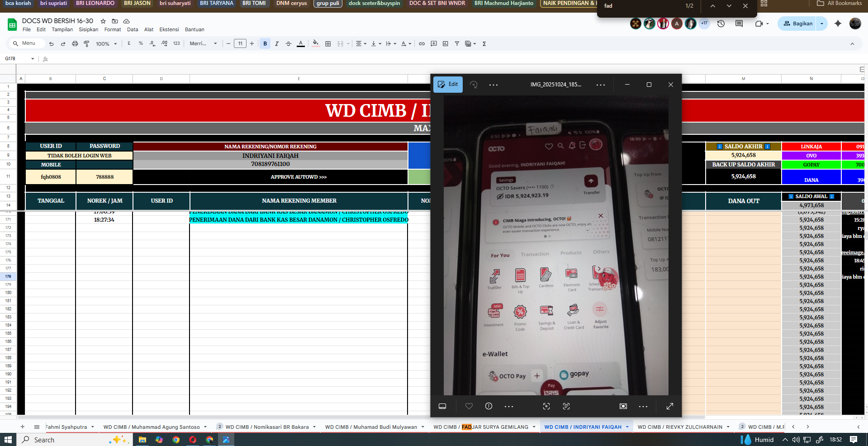The width and height of the screenshot is (868, 446).
Task: Increase decimal places
Action: tap(164, 43)
